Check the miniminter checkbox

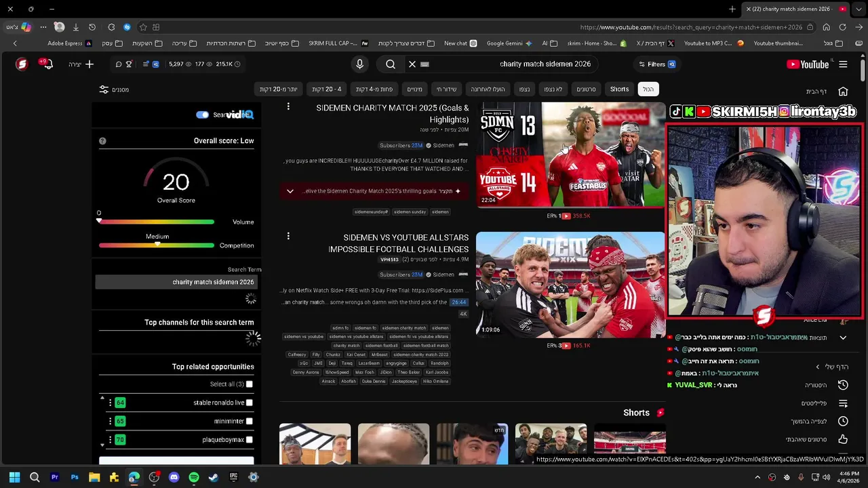tap(250, 421)
